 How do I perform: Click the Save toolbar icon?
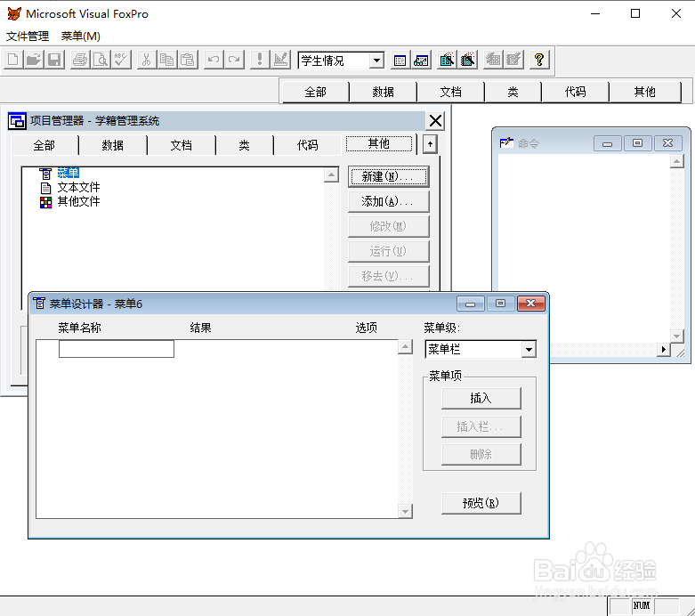pyautogui.click(x=54, y=60)
